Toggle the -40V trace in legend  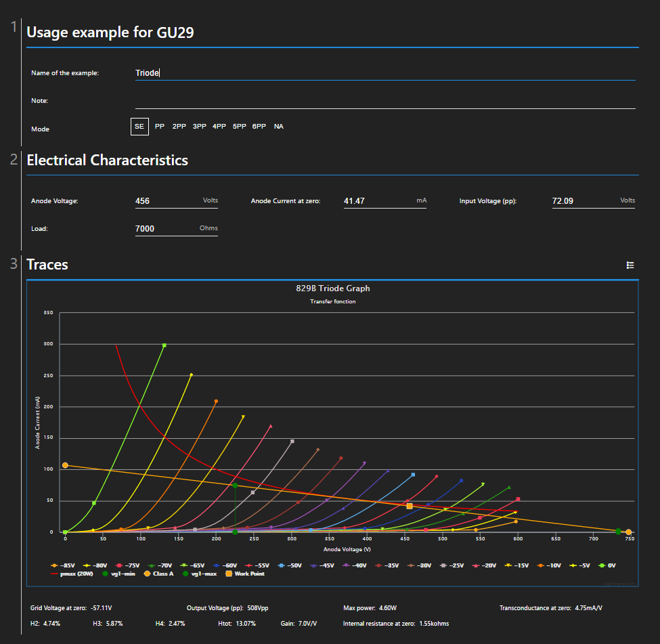(355, 565)
